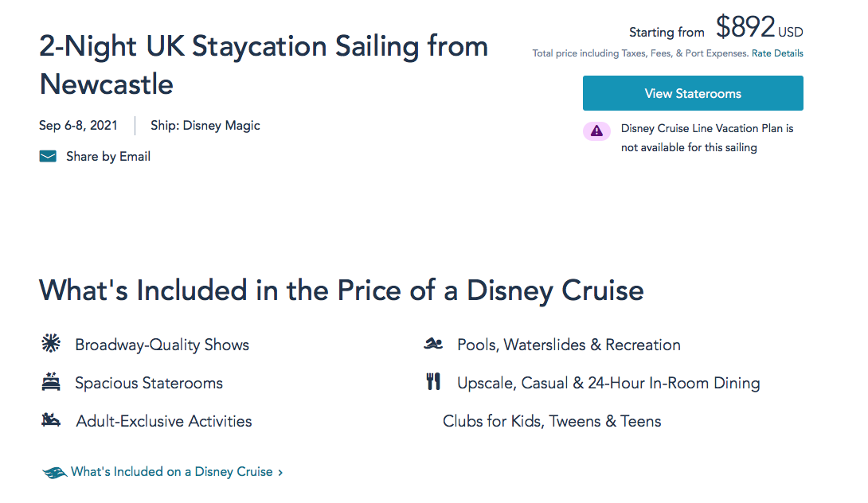Click the Ship: Disney Magic text
The width and height of the screenshot is (868, 503).
tap(205, 126)
